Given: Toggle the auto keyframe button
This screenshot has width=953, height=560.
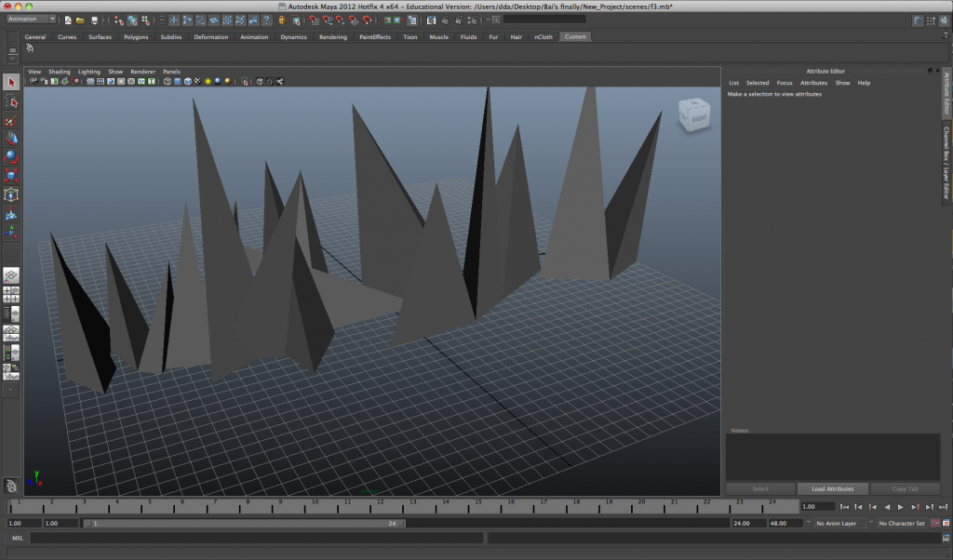Looking at the screenshot, I should [x=933, y=524].
